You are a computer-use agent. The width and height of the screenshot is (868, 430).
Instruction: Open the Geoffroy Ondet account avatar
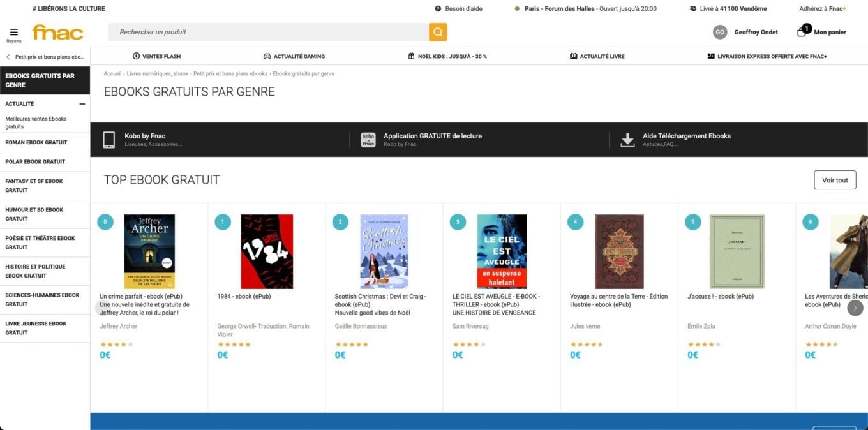pos(720,32)
